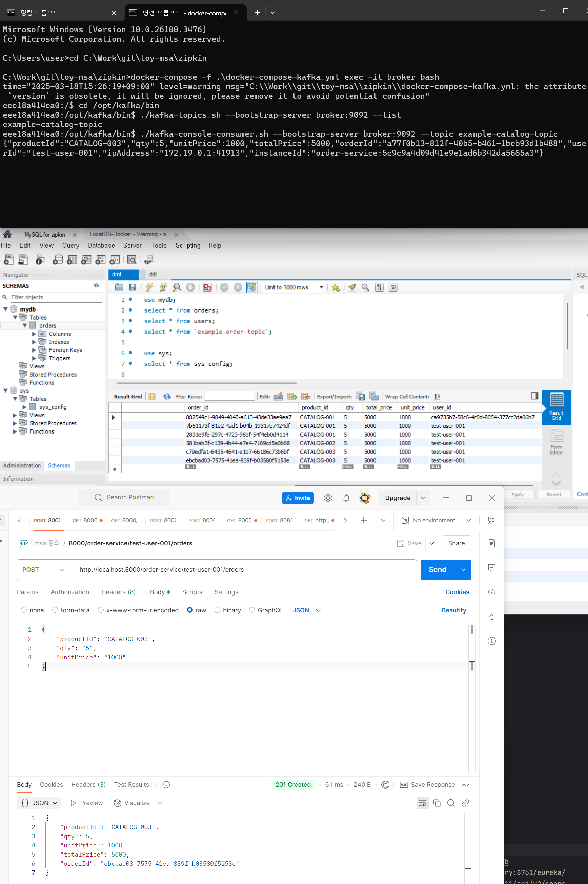Screen dimensions: 588x884
Task: Open a new terminal tab with plus button
Action: point(257,13)
